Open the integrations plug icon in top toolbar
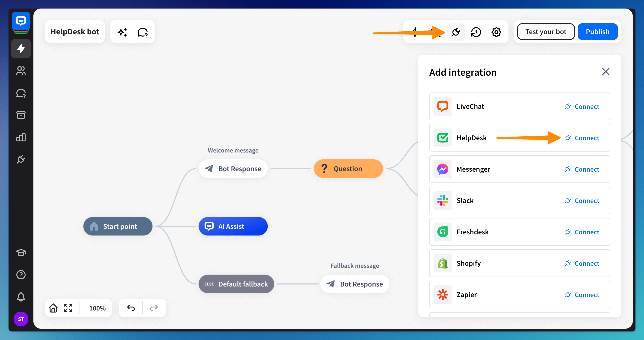644x340 pixels. pyautogui.click(x=456, y=32)
